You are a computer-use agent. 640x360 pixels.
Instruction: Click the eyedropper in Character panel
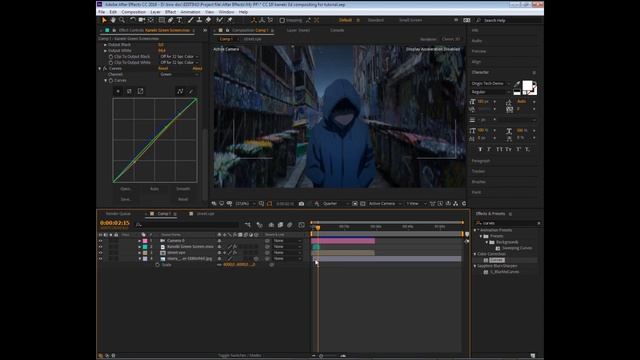517,84
